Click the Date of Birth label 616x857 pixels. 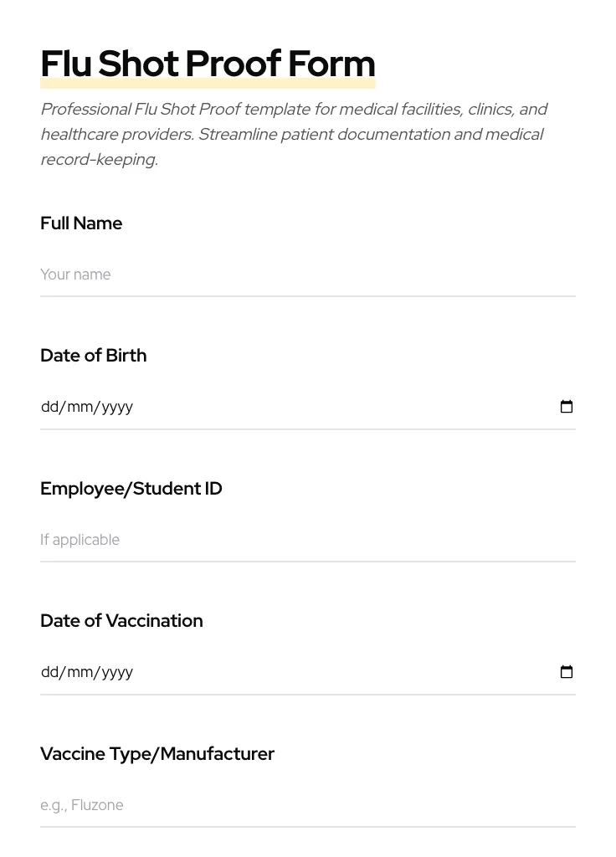93,356
